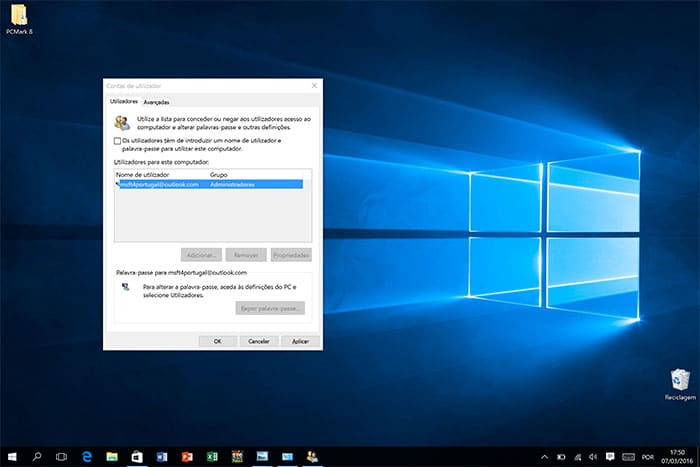Switch to the Avançadas tab
This screenshot has width=700, height=467.
[156, 102]
